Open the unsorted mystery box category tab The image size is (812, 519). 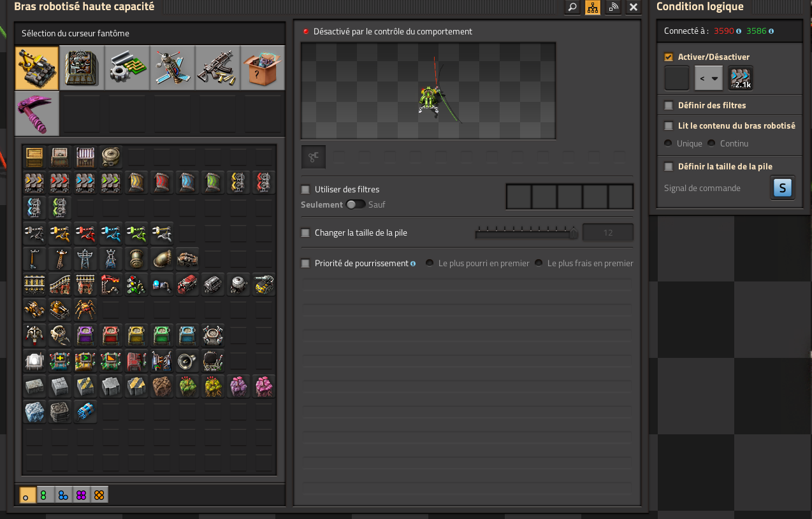pyautogui.click(x=263, y=68)
